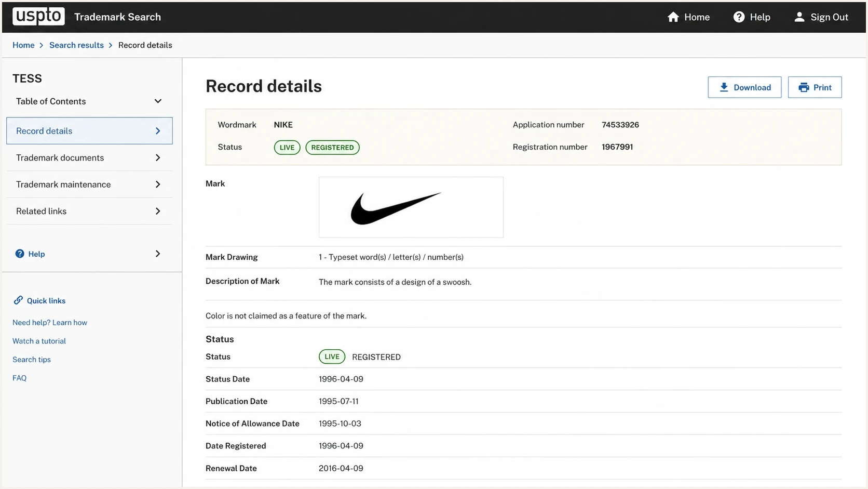
Task: Download the trademark record
Action: tap(744, 87)
